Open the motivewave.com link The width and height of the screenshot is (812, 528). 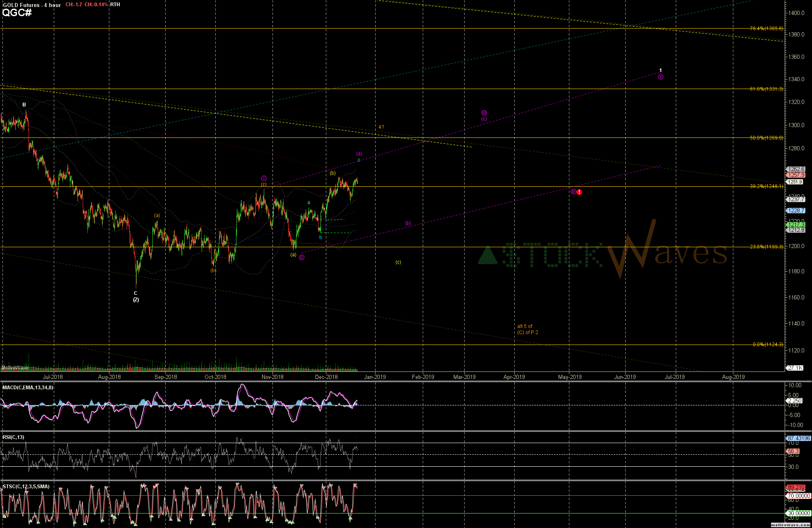pyautogui.click(x=790, y=525)
